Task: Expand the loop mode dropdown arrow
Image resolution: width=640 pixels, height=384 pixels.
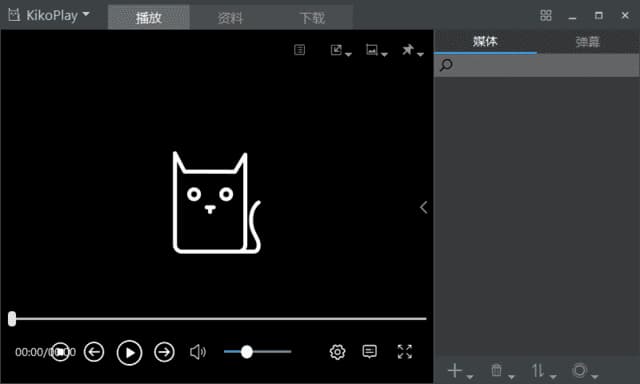Action: (x=595, y=377)
